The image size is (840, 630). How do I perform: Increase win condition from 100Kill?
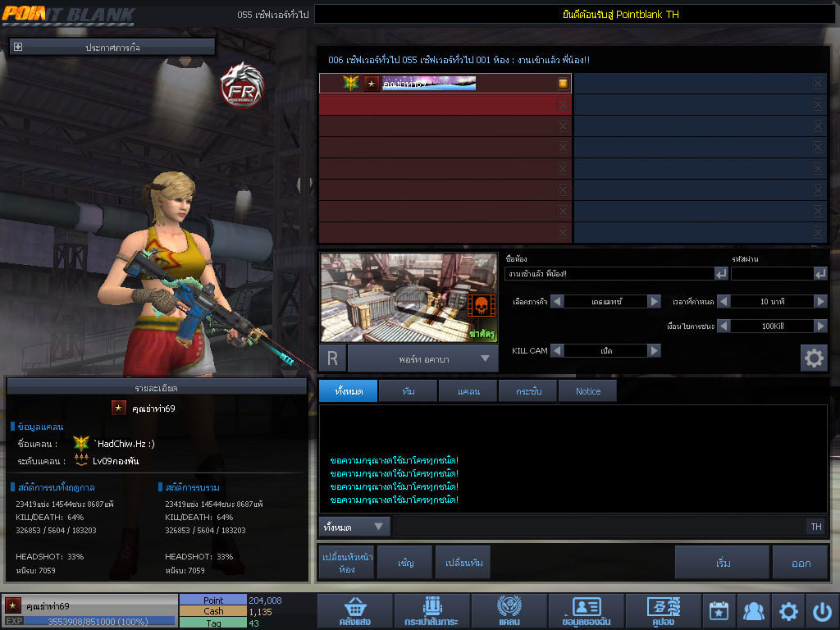tap(820, 326)
